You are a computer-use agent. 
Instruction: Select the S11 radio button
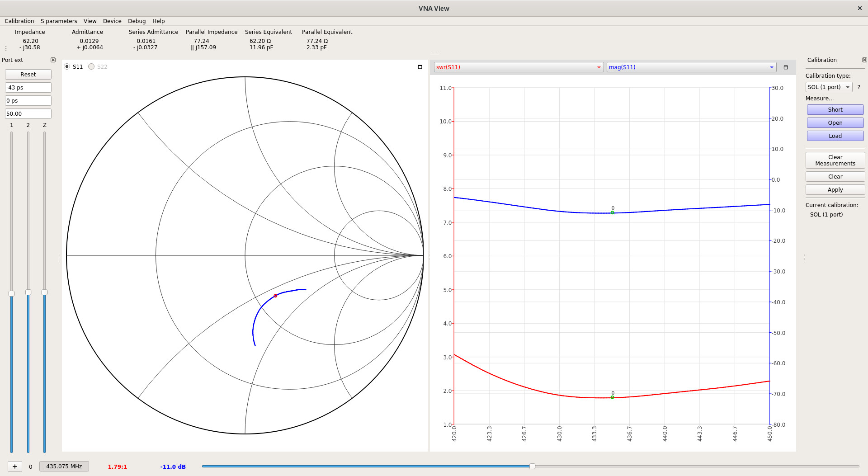click(x=67, y=66)
